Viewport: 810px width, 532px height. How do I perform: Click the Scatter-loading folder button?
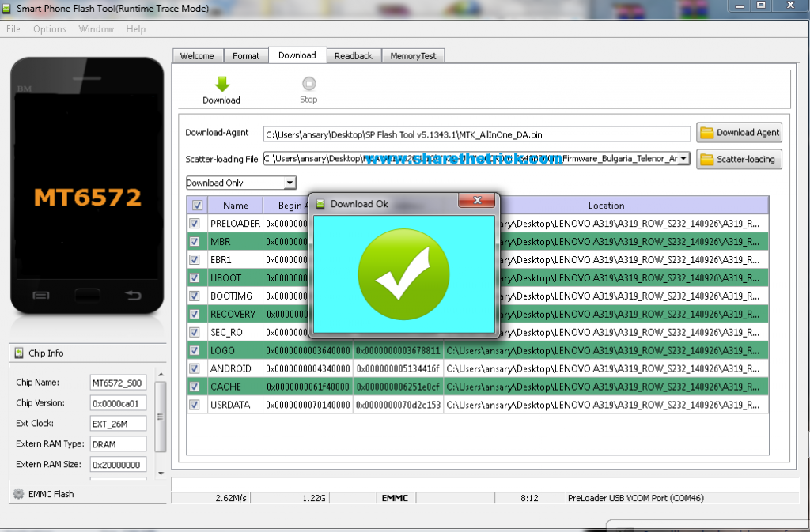click(739, 159)
